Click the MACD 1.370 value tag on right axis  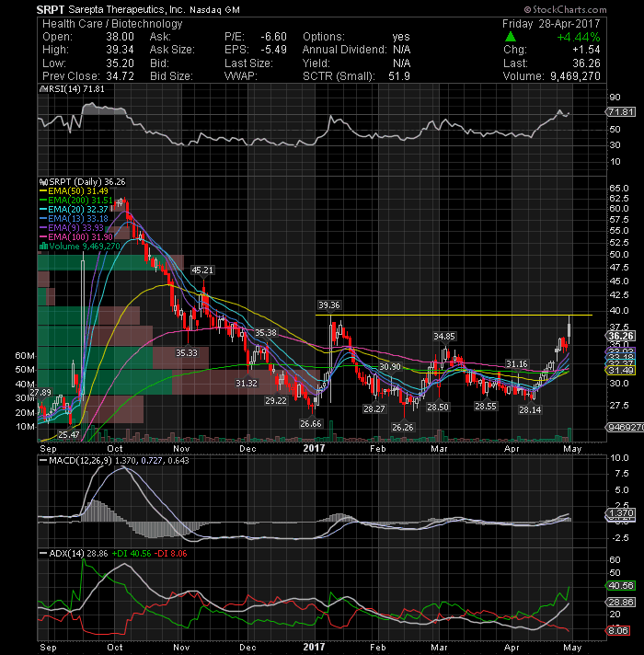pos(621,512)
